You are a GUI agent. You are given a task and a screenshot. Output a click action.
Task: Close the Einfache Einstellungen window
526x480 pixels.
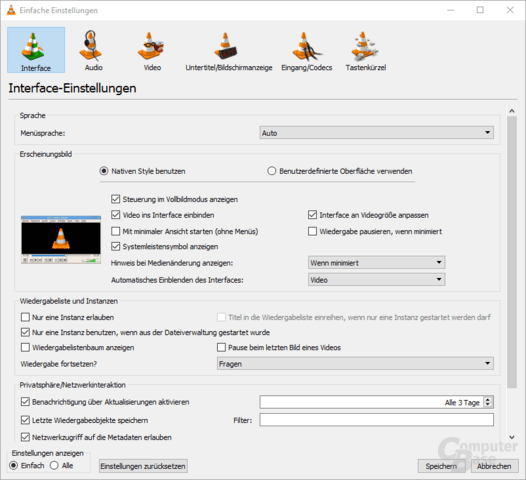coord(510,10)
